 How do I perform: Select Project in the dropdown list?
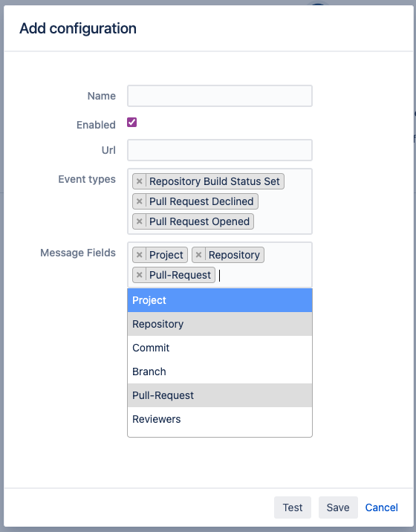point(220,300)
